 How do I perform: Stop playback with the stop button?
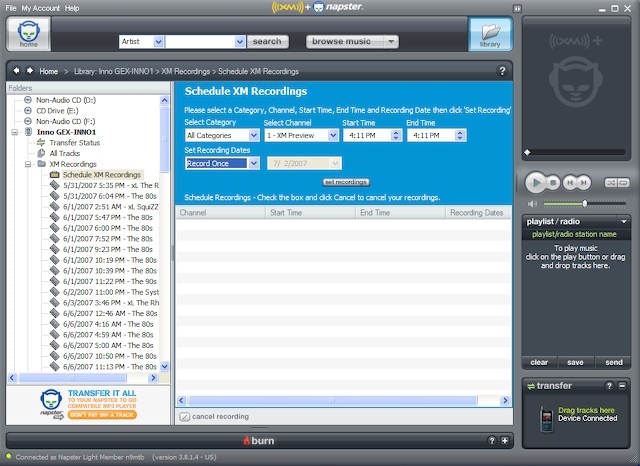point(553,183)
